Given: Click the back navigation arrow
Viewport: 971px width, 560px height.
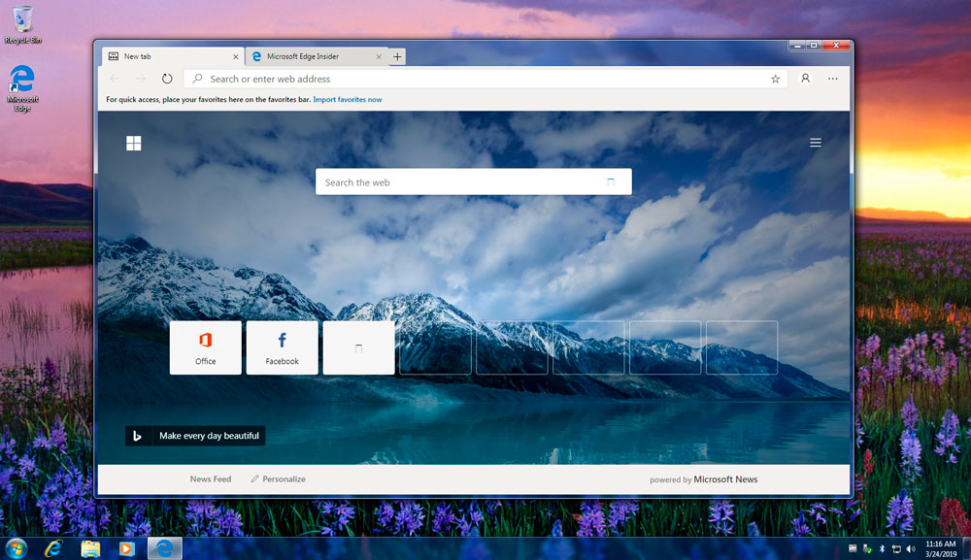Looking at the screenshot, I should point(115,79).
